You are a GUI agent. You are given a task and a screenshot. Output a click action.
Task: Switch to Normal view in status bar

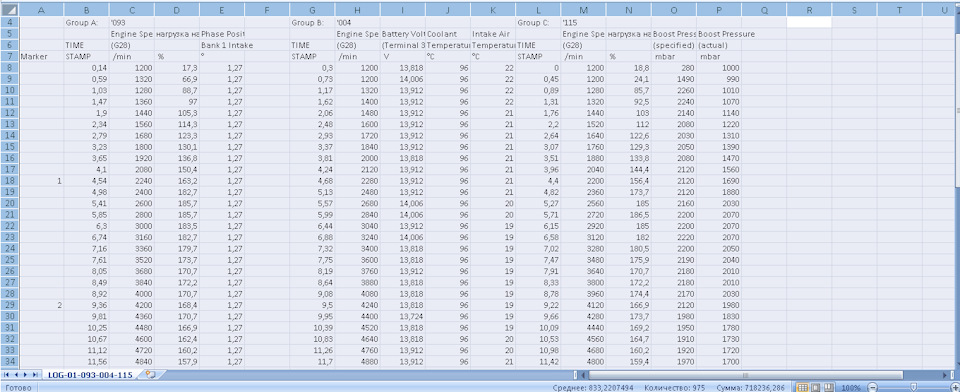pyautogui.click(x=803, y=388)
